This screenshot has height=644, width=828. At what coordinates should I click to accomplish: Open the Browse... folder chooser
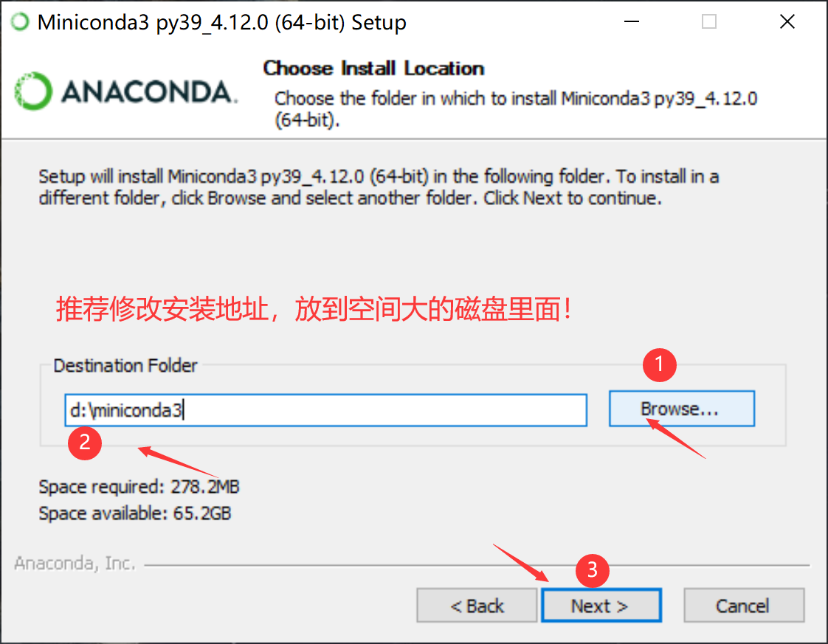click(682, 409)
